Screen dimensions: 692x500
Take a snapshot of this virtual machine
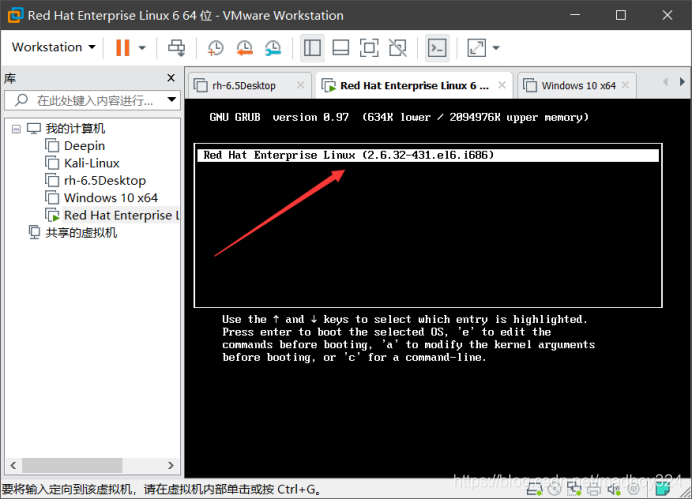point(215,48)
